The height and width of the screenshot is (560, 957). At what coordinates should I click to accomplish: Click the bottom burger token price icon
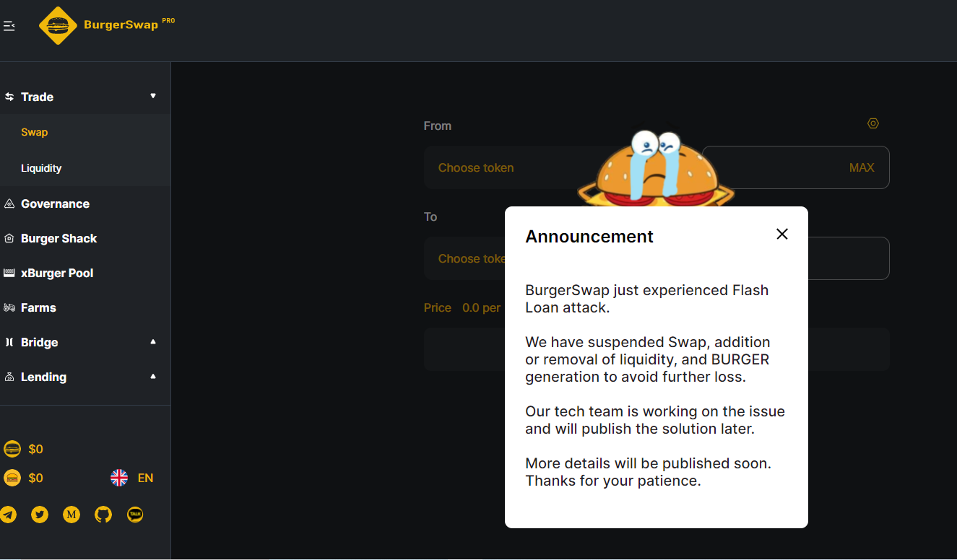12,478
